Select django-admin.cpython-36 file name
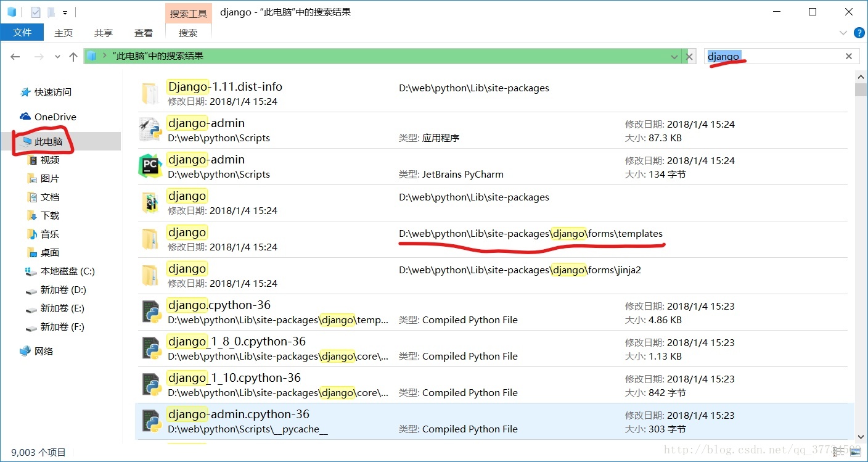This screenshot has width=868, height=462. click(238, 415)
